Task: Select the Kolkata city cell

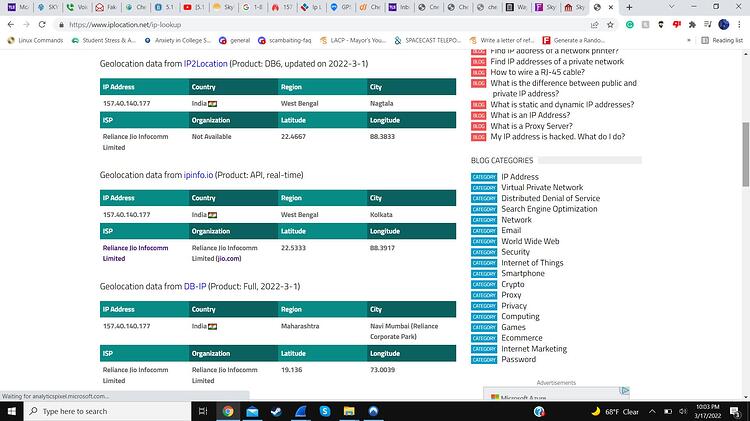Action: click(x=381, y=215)
